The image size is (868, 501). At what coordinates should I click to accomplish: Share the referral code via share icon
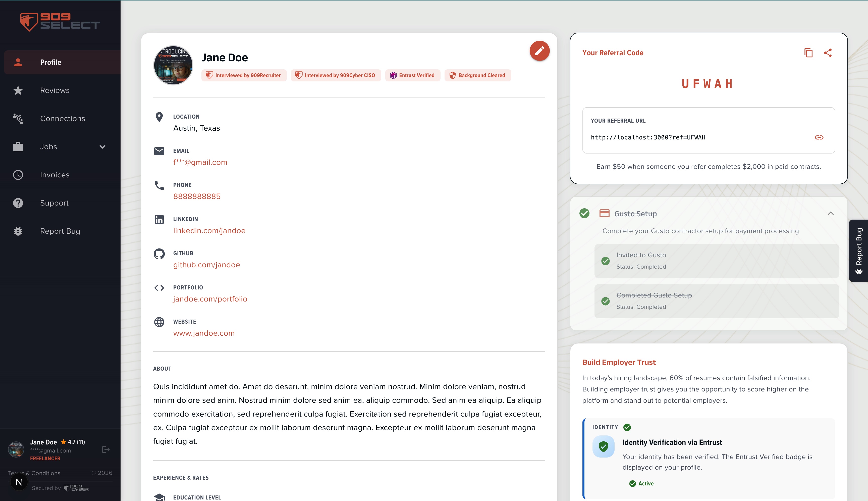pyautogui.click(x=828, y=53)
